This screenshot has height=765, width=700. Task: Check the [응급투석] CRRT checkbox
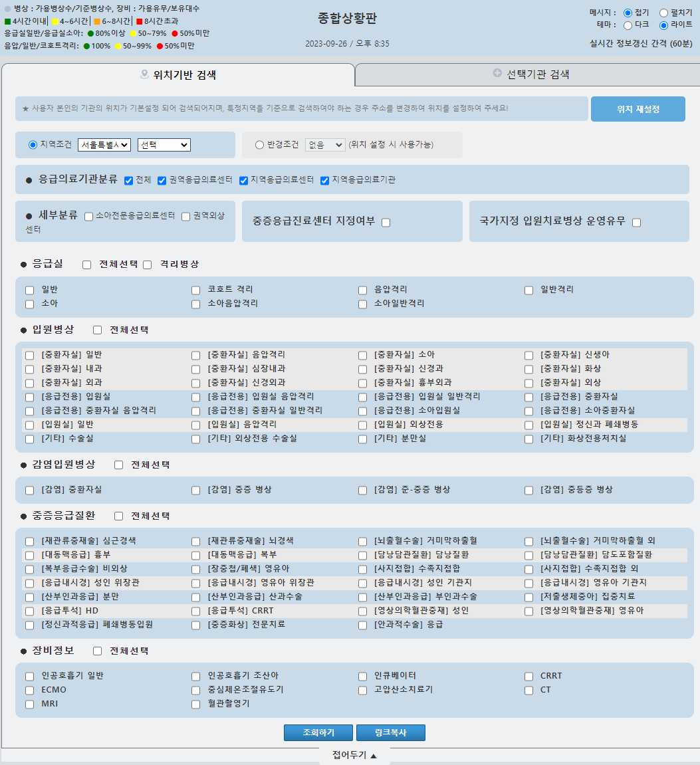(x=195, y=611)
